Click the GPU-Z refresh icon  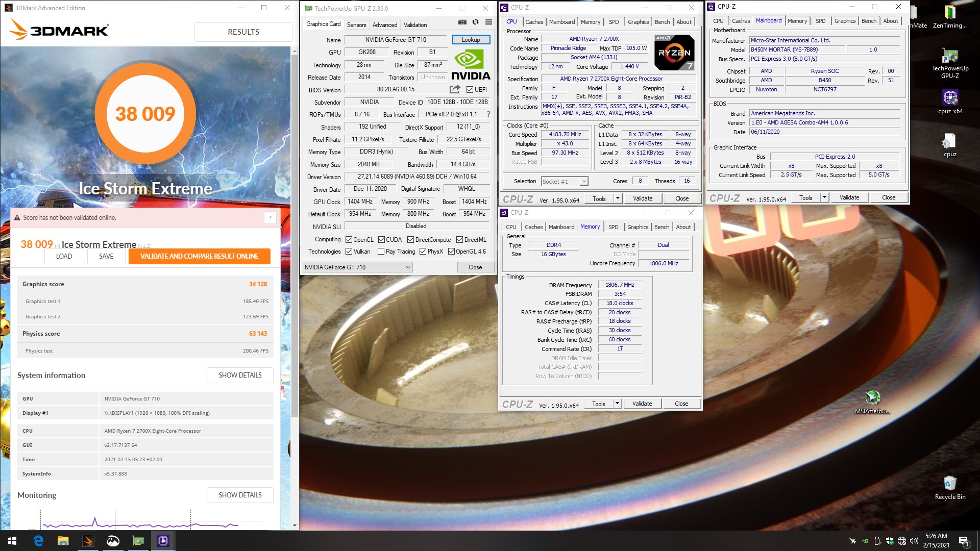475,22
